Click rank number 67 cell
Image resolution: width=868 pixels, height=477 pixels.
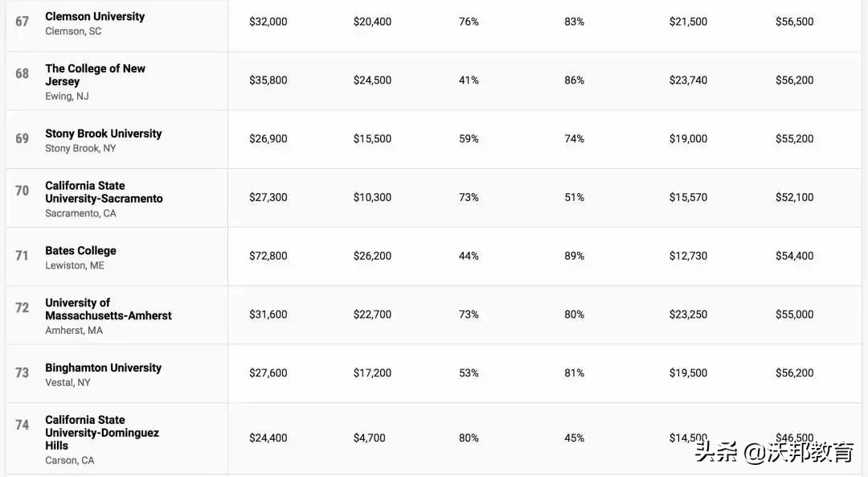click(23, 22)
